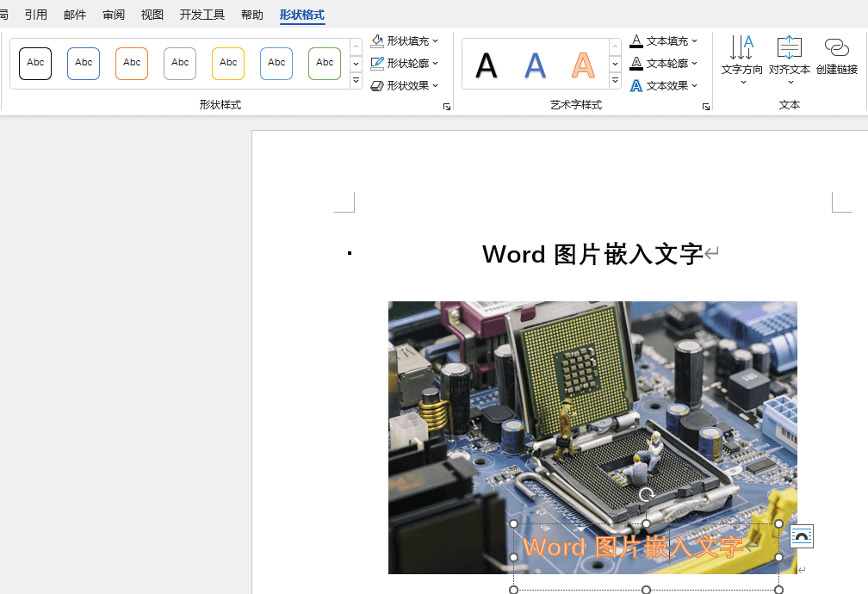
Task: Open the 文本填充 (Text Fill) options
Action: tap(664, 40)
